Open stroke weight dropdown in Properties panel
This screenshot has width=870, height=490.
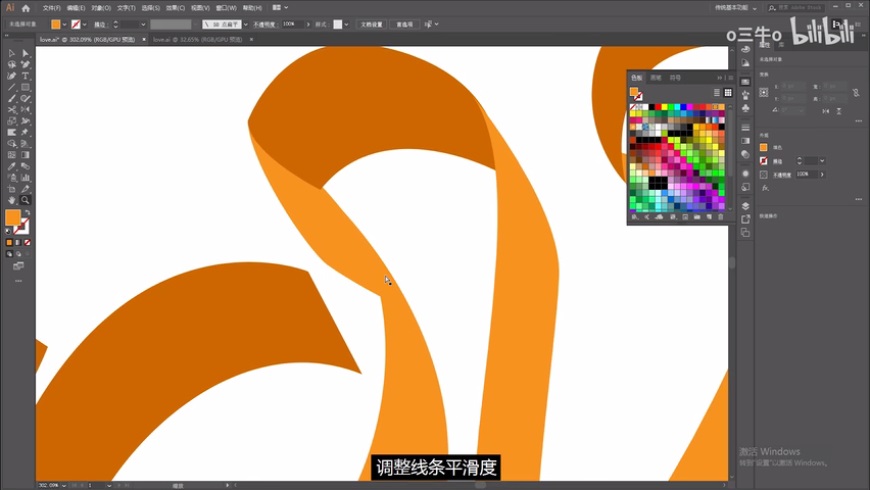(x=822, y=161)
